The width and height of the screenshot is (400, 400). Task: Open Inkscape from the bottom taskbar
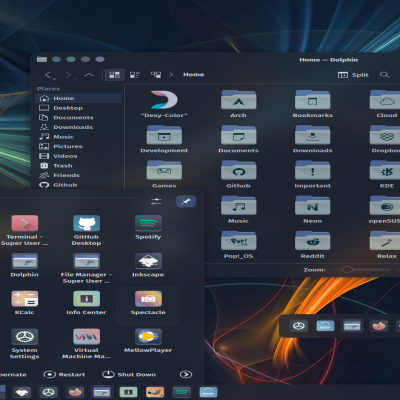[22, 392]
